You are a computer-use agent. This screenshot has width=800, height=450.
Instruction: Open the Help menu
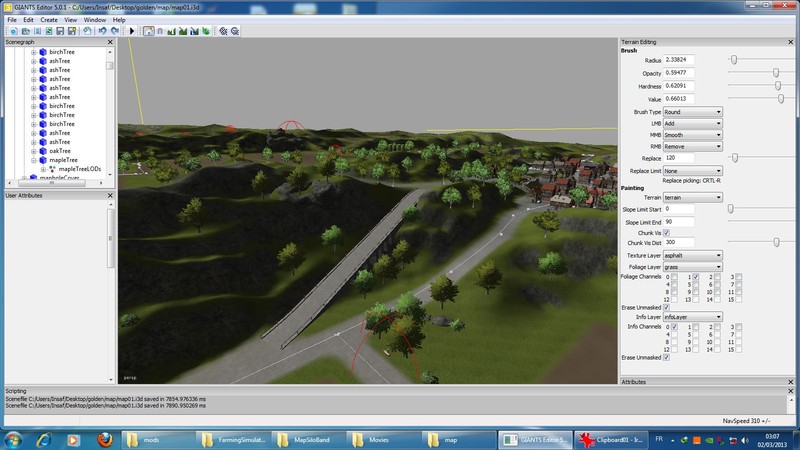[x=119, y=20]
